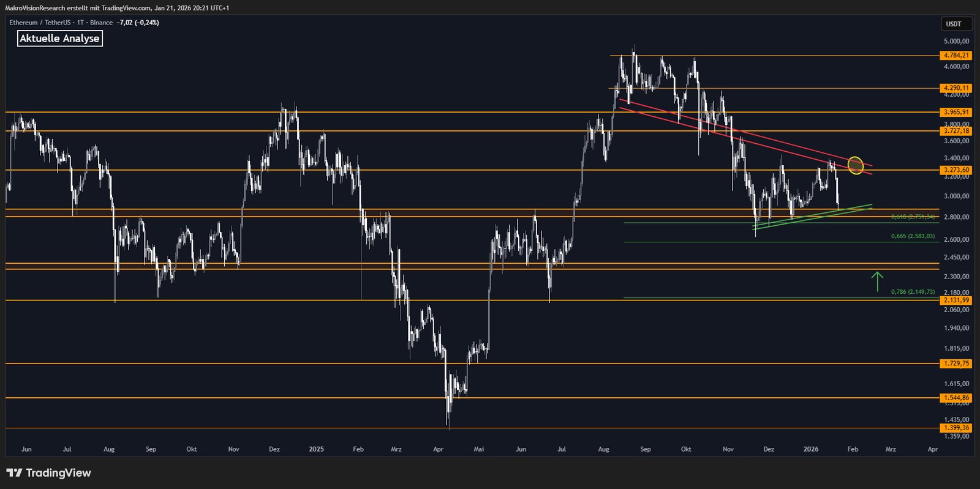980x489 pixels.
Task: Select the 1.544,86 price level tag
Action: [956, 398]
